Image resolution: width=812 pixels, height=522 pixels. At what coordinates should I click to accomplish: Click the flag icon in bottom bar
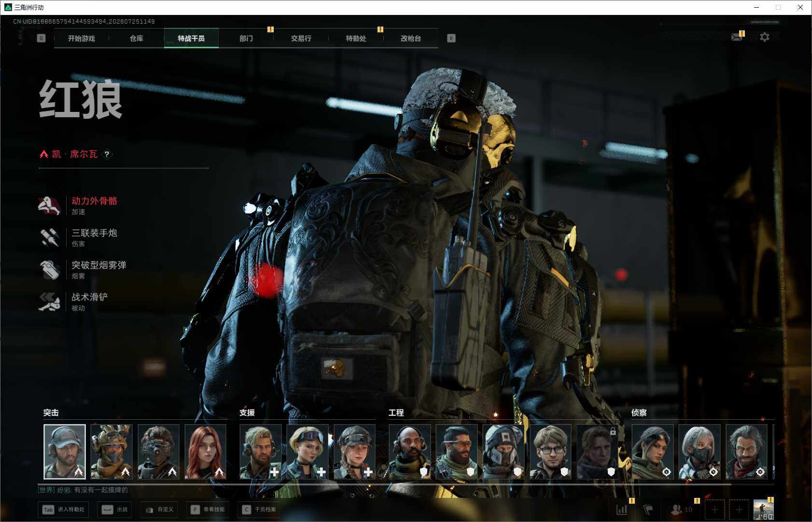tap(648, 509)
